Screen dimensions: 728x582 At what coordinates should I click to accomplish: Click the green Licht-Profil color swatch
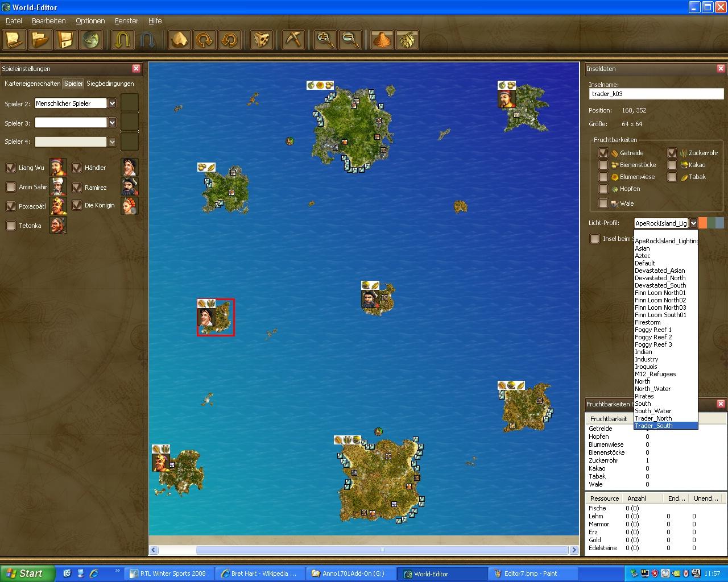pyautogui.click(x=712, y=223)
